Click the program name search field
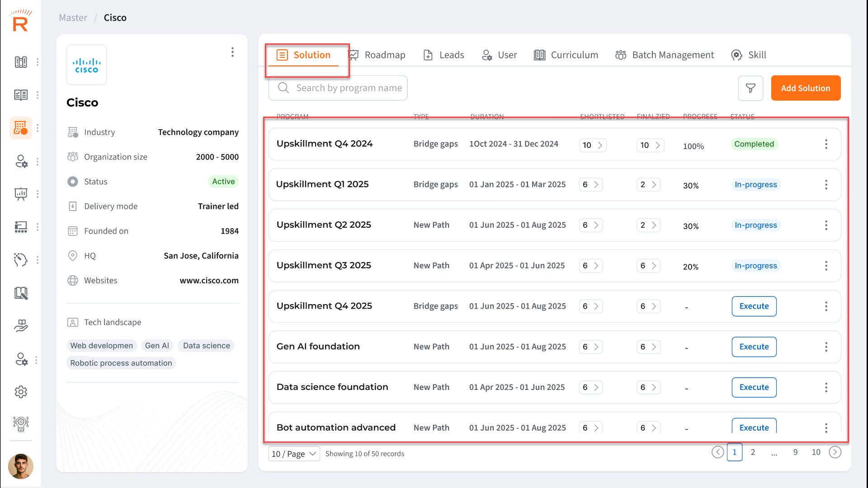 (348, 88)
